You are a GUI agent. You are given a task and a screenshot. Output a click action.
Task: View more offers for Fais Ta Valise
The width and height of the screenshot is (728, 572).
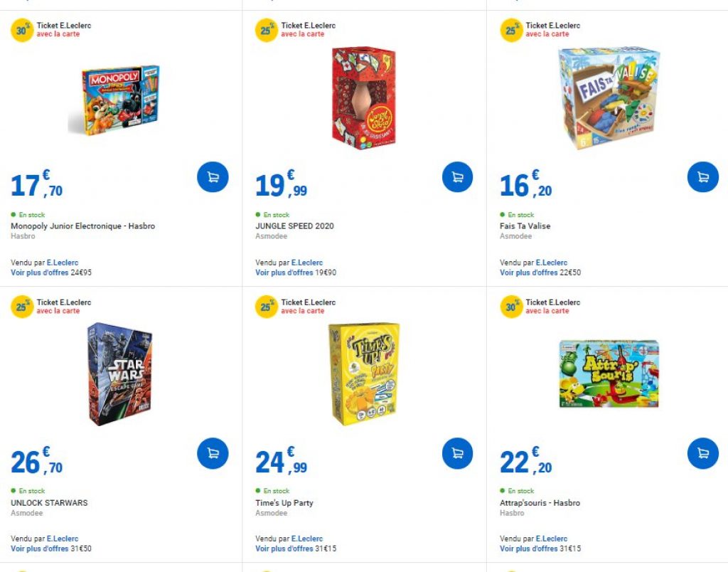point(528,272)
